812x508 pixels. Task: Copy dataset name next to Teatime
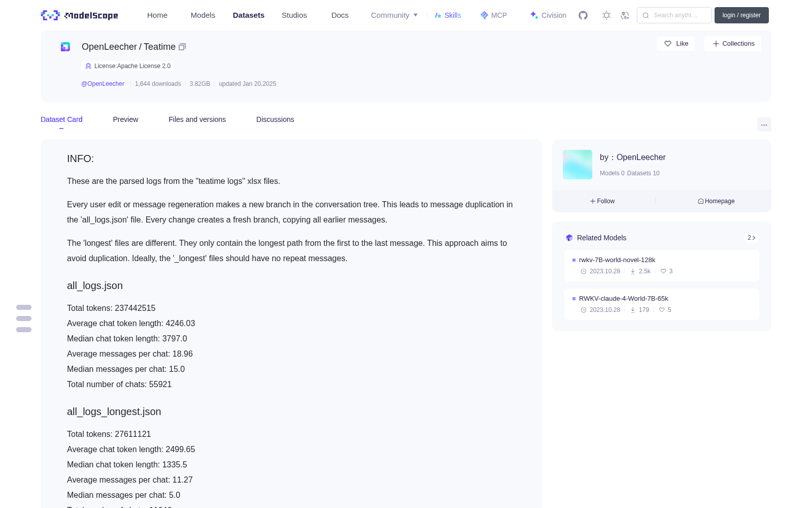coord(182,47)
